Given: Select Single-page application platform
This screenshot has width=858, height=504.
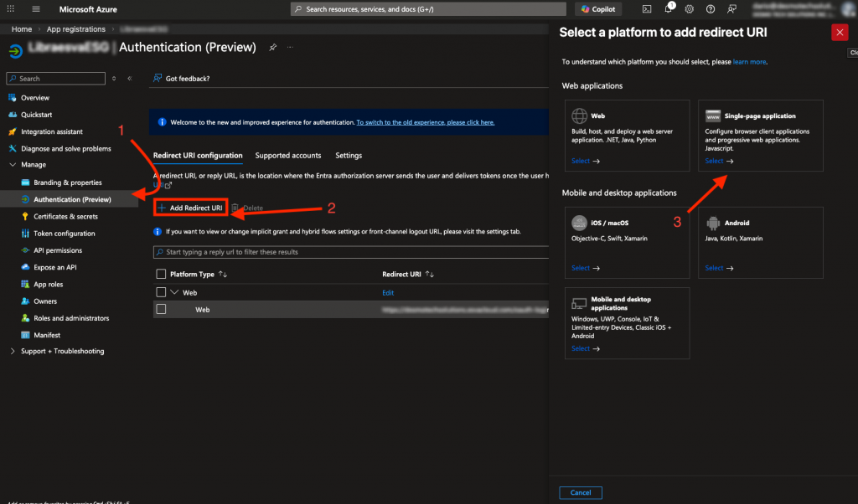Looking at the screenshot, I should click(x=761, y=136).
